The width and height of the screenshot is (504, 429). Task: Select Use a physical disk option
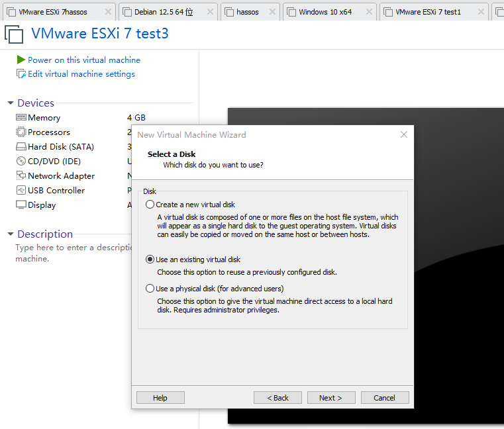coord(150,289)
